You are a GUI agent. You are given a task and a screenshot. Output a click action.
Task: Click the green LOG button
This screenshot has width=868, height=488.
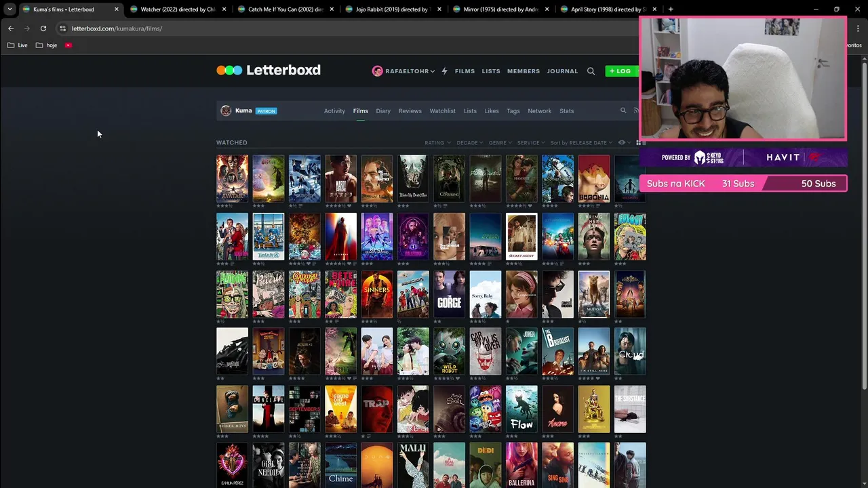[x=620, y=71]
